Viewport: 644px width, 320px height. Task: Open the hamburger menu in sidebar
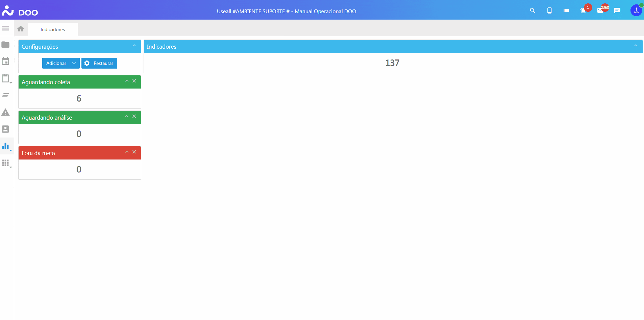pyautogui.click(x=5, y=28)
